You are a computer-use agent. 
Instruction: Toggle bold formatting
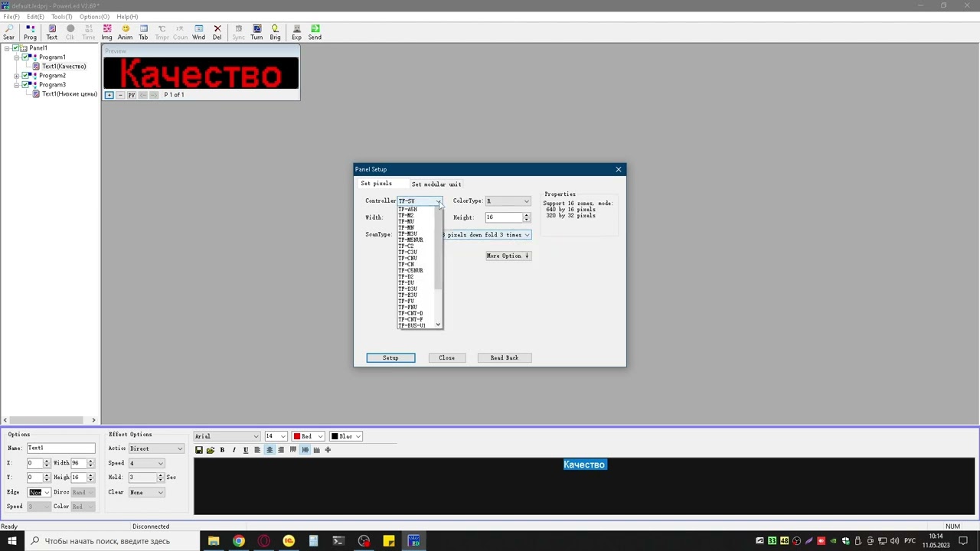222,450
